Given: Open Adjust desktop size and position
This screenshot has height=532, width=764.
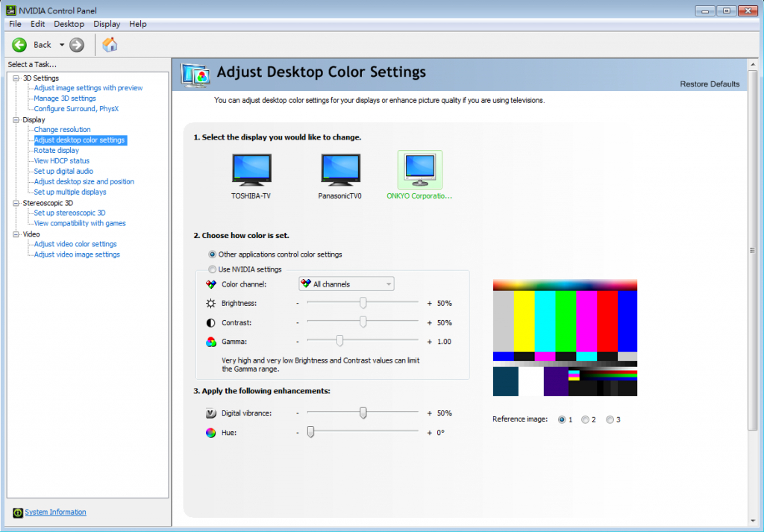Looking at the screenshot, I should click(84, 182).
